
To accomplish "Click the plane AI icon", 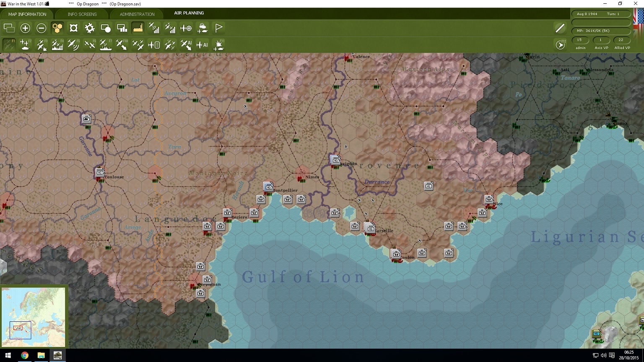I will coord(202,44).
